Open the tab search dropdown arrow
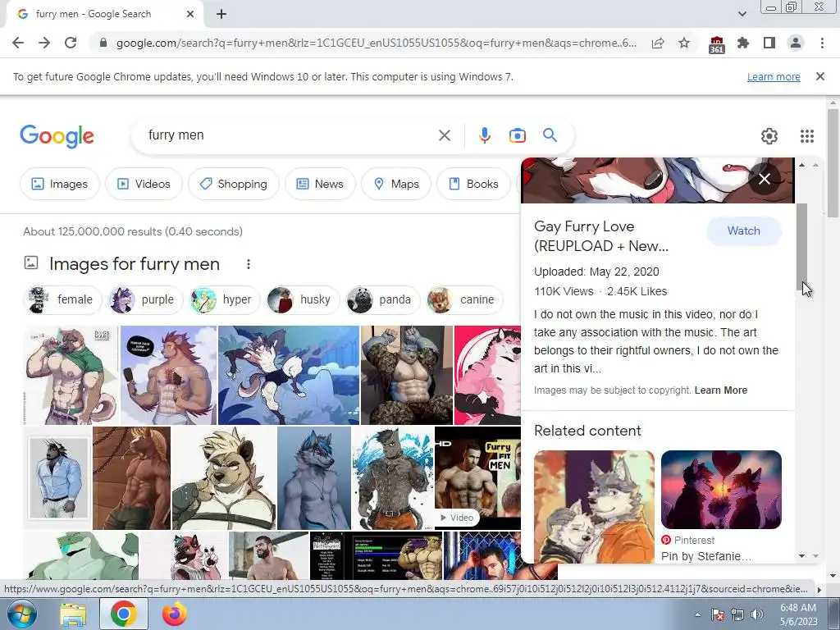840x630 pixels. pyautogui.click(x=742, y=14)
